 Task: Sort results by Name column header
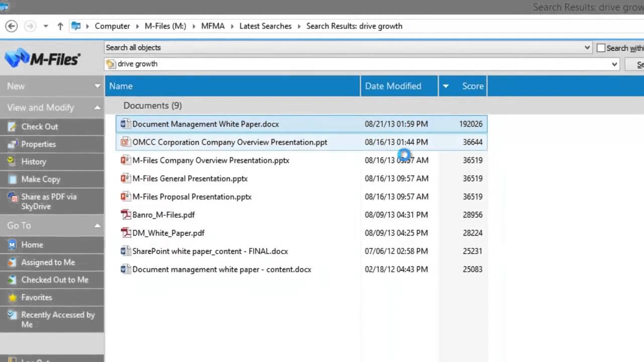(x=121, y=86)
